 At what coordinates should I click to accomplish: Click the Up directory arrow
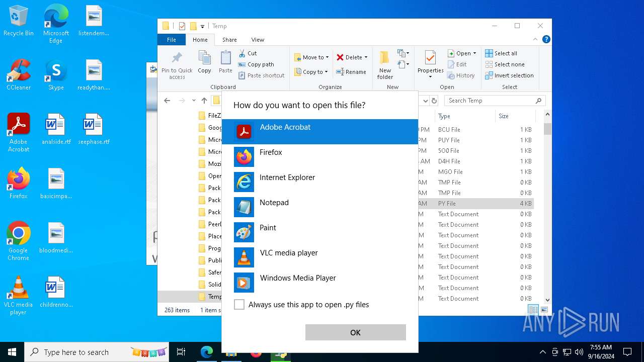point(204,101)
